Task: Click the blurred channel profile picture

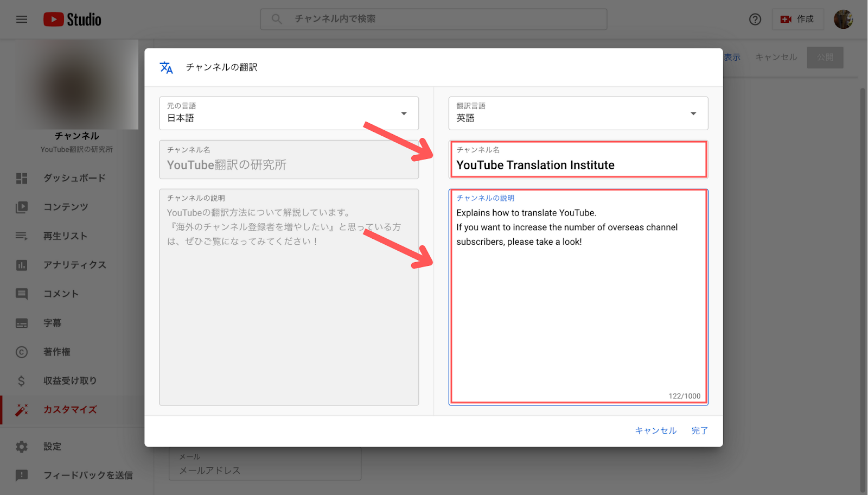Action: point(76,85)
